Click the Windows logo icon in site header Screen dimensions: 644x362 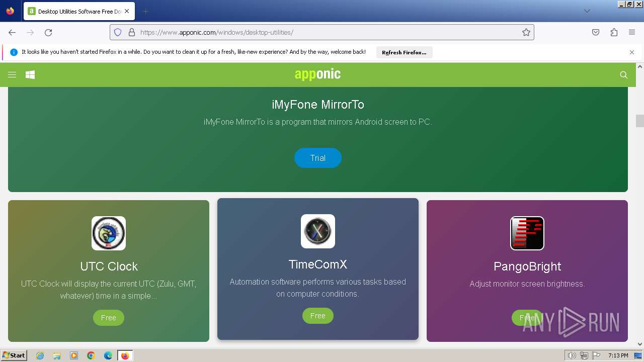pyautogui.click(x=30, y=75)
